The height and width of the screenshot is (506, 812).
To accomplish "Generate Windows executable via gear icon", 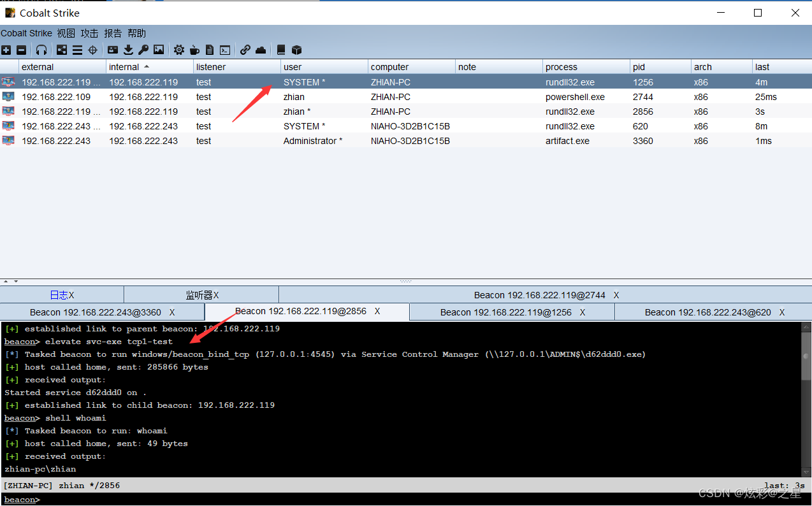I will [x=179, y=50].
